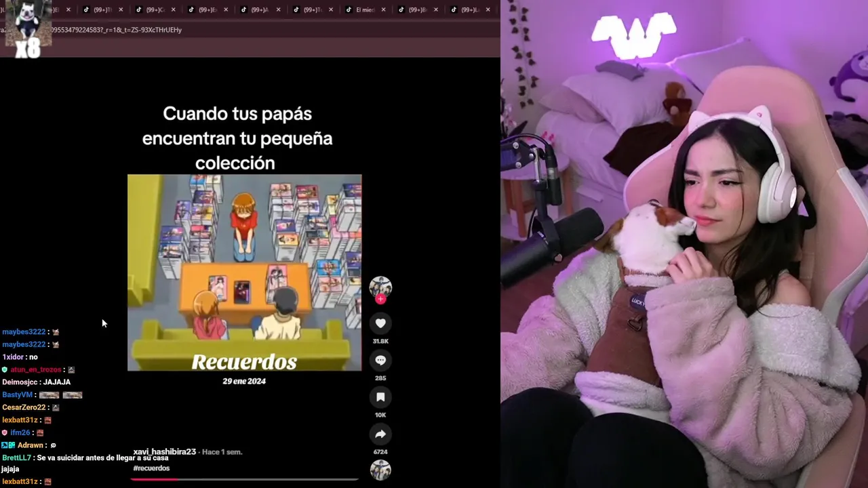Open the #recuerdos hashtag link
The height and width of the screenshot is (488, 868).
[151, 468]
